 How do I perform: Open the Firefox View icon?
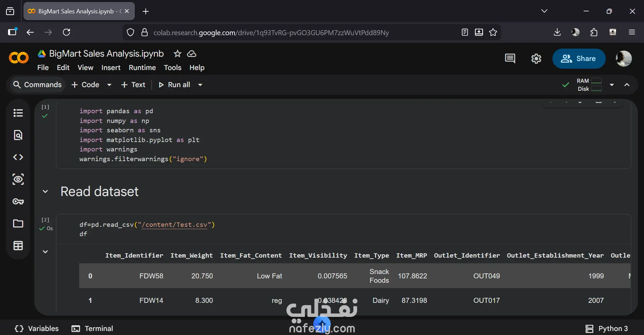point(10,11)
